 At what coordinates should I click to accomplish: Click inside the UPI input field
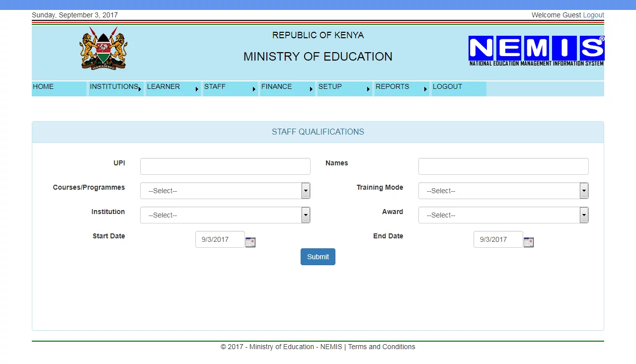click(225, 166)
